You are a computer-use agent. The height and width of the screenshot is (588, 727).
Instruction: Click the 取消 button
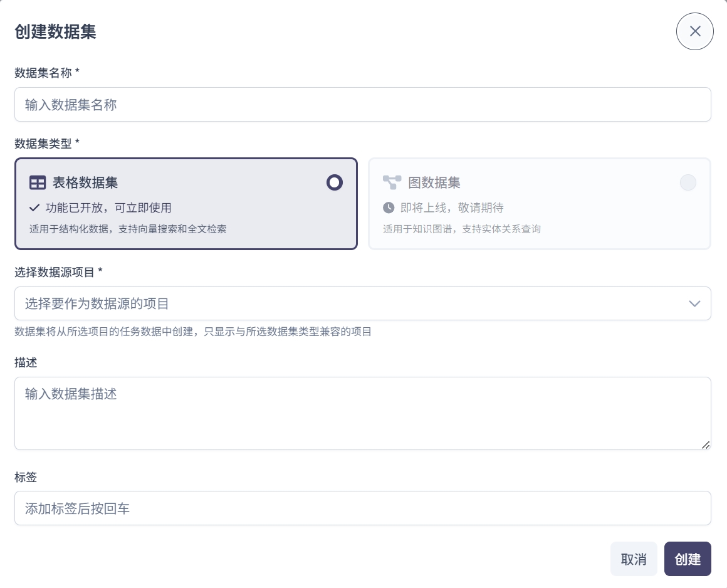click(x=634, y=559)
